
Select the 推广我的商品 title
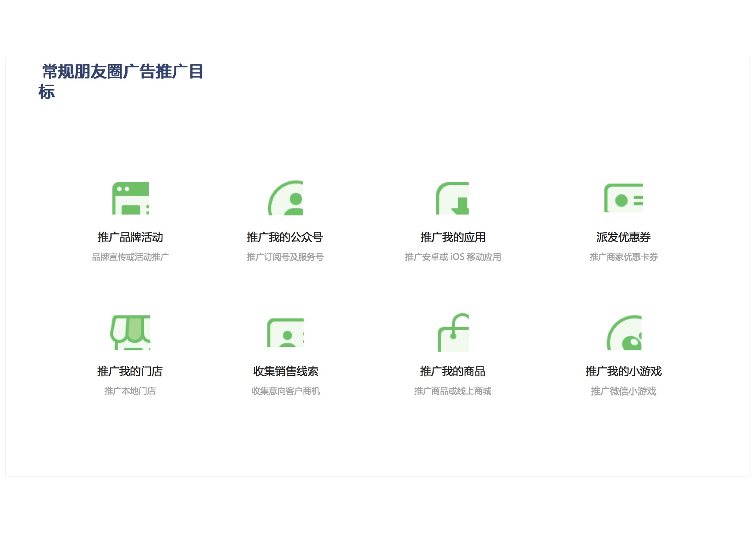tap(453, 372)
